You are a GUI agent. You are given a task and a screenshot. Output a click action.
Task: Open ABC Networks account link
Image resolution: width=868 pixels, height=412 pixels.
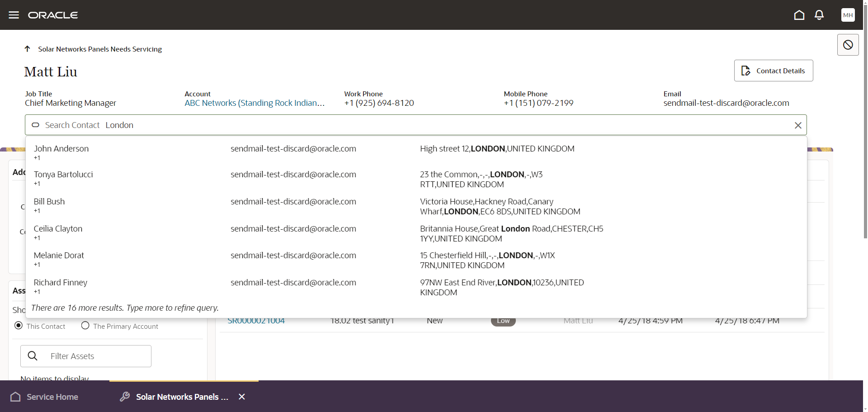(x=255, y=103)
